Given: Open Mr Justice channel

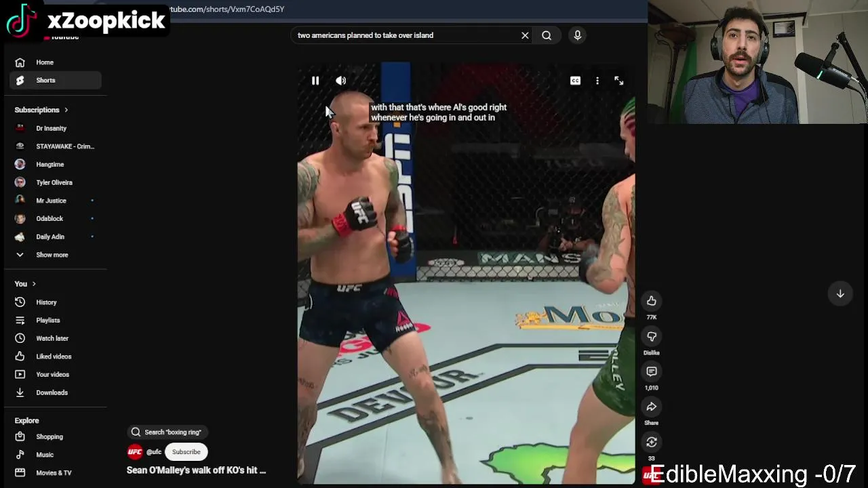Looking at the screenshot, I should click(56, 201).
